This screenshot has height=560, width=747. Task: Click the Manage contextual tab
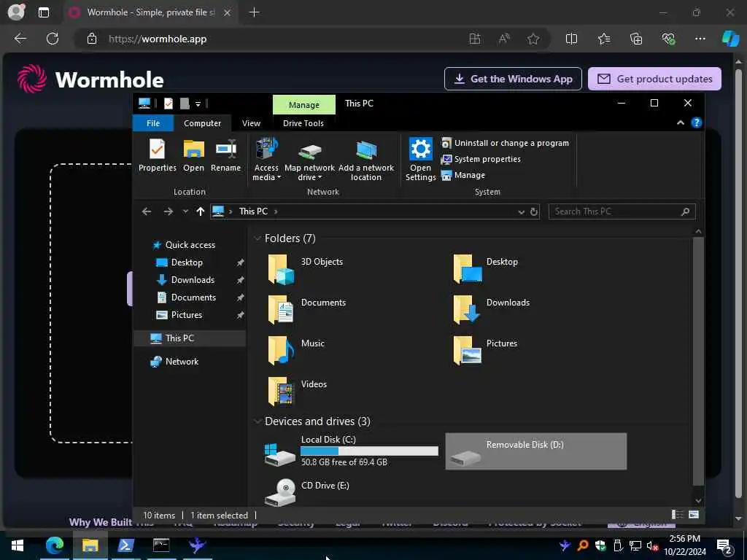click(304, 105)
